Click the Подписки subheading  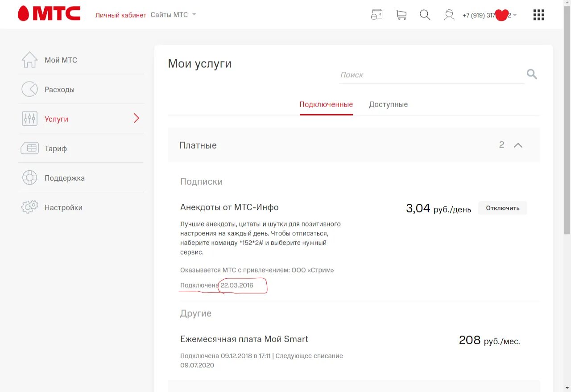tap(201, 182)
